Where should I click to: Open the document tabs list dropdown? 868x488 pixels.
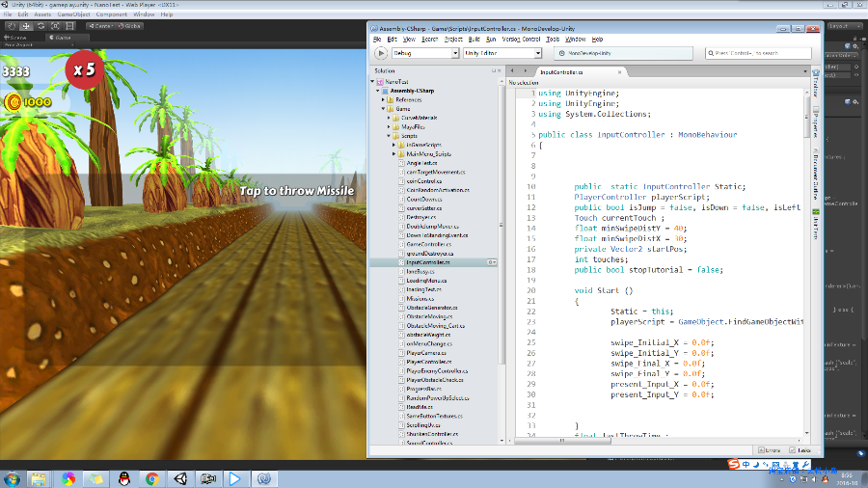pos(805,71)
